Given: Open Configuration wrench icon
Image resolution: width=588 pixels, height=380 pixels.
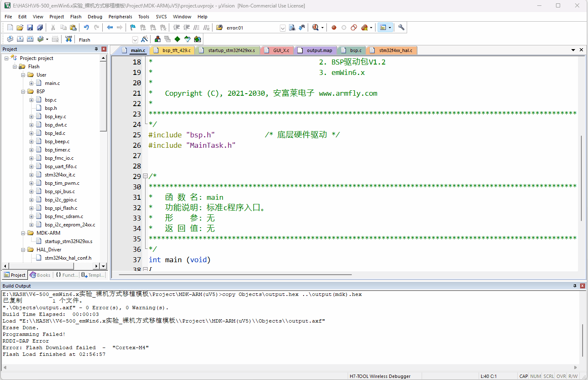Looking at the screenshot, I should pyautogui.click(x=401, y=27).
